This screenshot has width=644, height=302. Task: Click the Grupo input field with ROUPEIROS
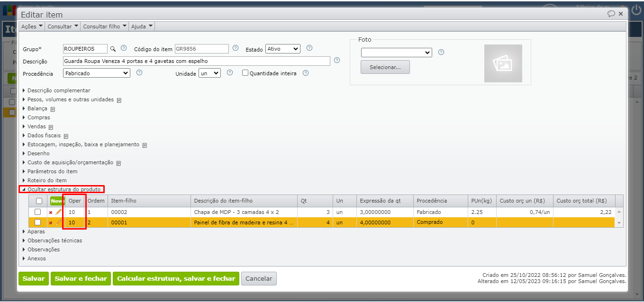pyautogui.click(x=85, y=49)
